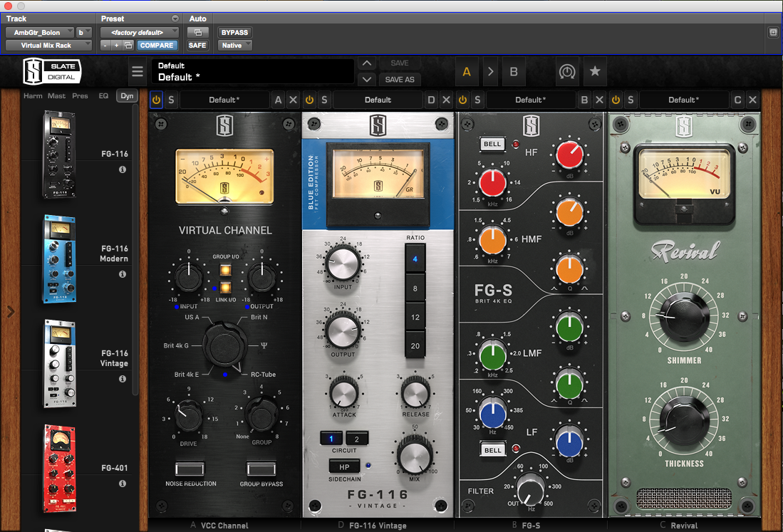Go to previous preset with up chevron
The width and height of the screenshot is (783, 532).
(x=366, y=63)
